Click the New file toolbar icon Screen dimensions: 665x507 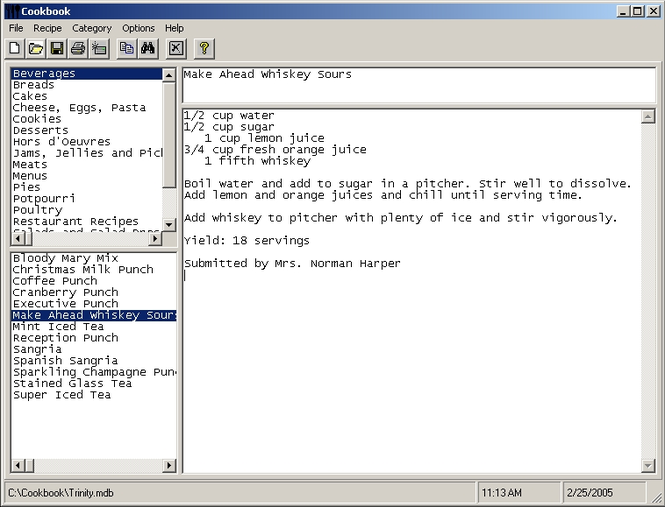(x=15, y=48)
